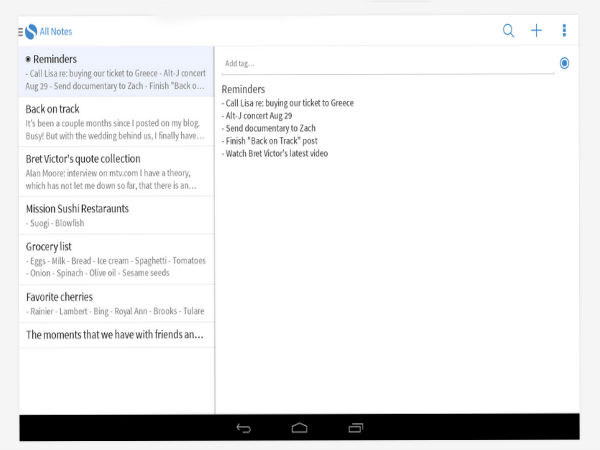Select the Mission Sushi Restaraunts note
Image resolution: width=600 pixels, height=450 pixels.
[x=116, y=215]
